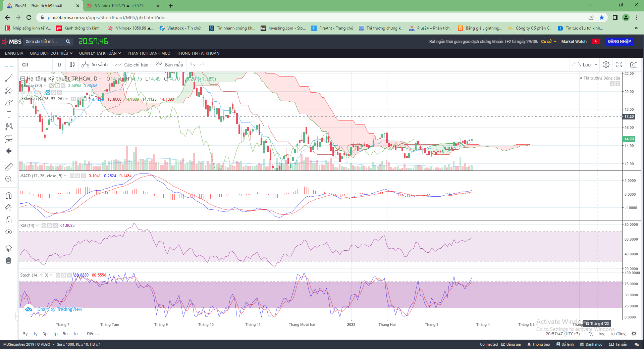The image size is (644, 349).
Task: Collapse the main chart legend box
Action: click(23, 79)
